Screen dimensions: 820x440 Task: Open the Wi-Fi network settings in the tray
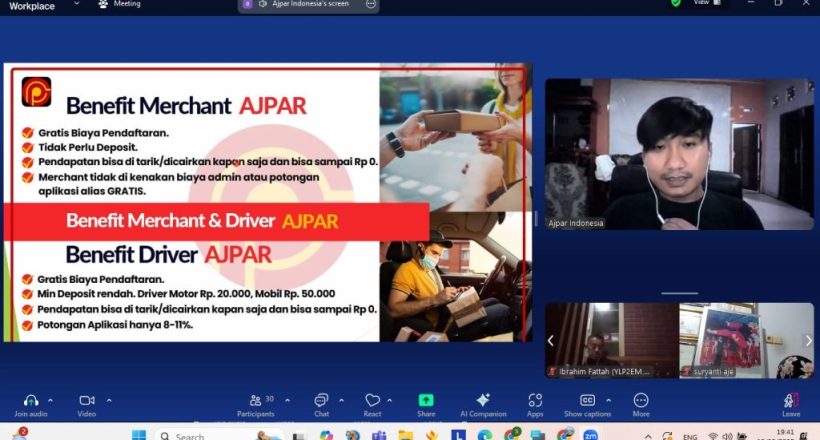point(713,436)
